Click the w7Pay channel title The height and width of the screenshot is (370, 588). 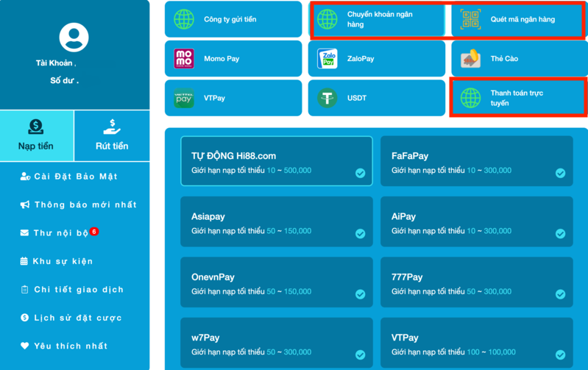pyautogui.click(x=205, y=338)
